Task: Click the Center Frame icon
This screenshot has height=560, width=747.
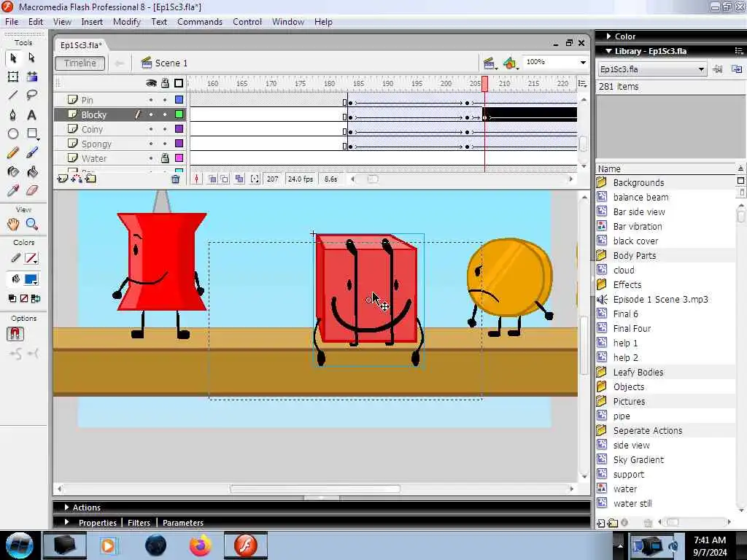Action: 196,179
